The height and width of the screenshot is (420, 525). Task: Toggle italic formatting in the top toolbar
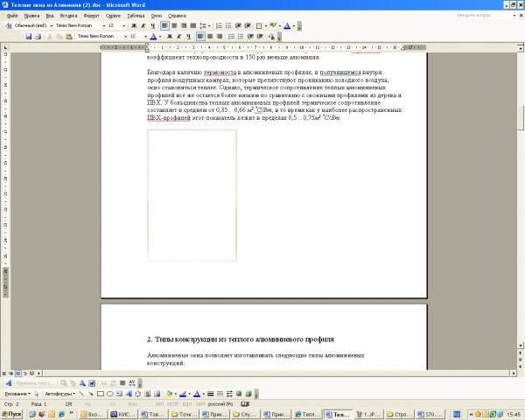pyautogui.click(x=143, y=25)
